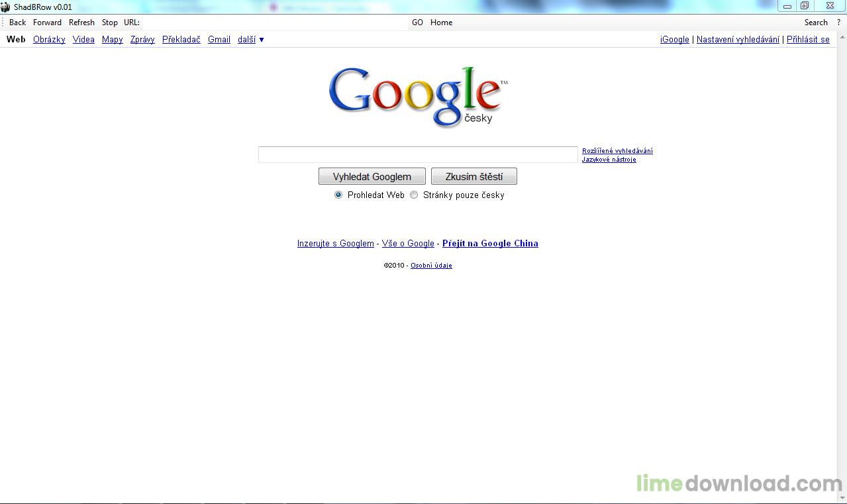
Task: Stop the page loading
Action: 110,23
